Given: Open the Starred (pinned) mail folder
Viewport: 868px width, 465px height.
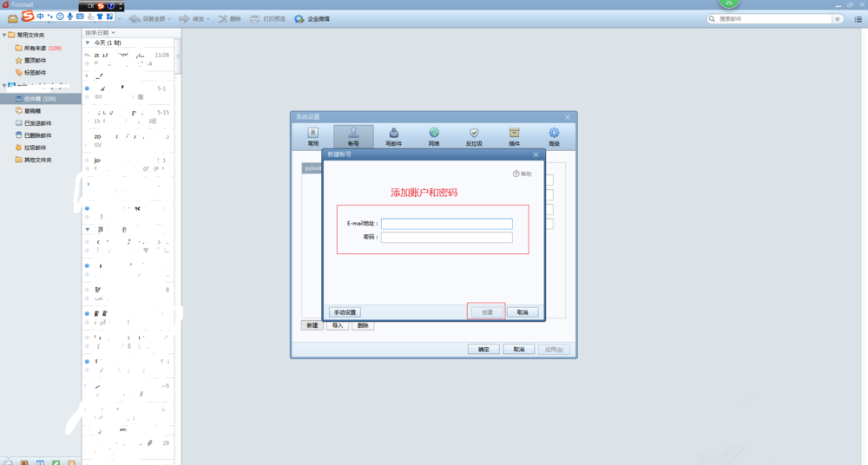Looking at the screenshot, I should pos(31,61).
